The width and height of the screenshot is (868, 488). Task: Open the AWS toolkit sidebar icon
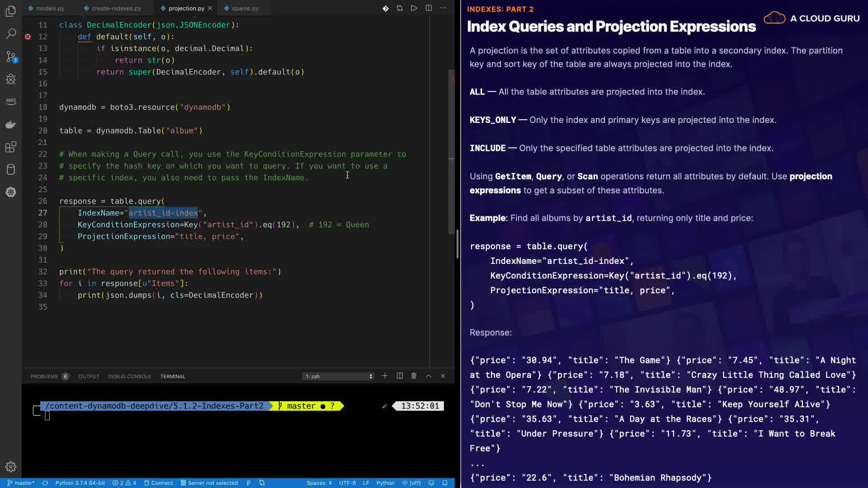pyautogui.click(x=11, y=101)
